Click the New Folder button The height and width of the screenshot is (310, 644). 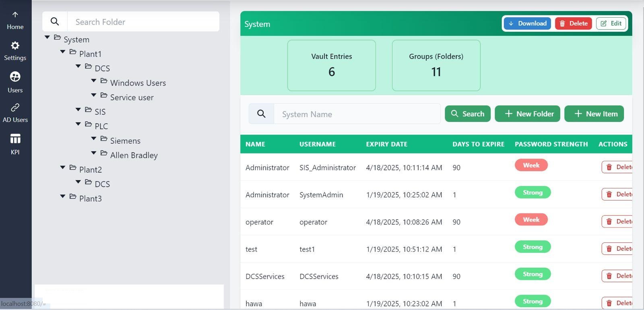point(527,114)
